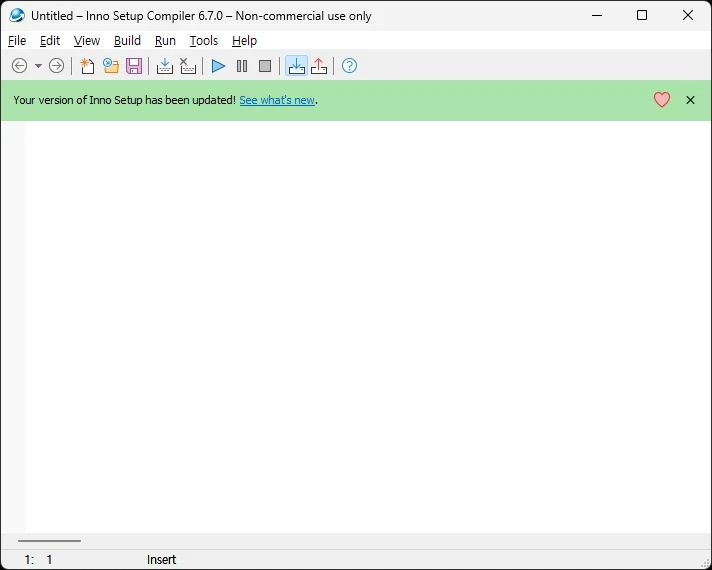Toggle the Target Setup highlighted button
This screenshot has width=712, height=570.
(x=296, y=66)
